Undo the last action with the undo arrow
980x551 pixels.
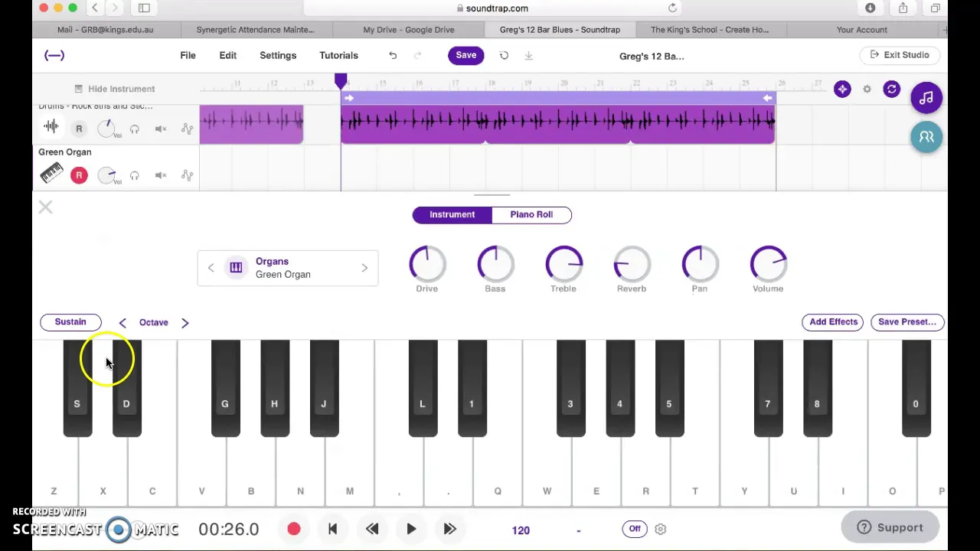[393, 55]
